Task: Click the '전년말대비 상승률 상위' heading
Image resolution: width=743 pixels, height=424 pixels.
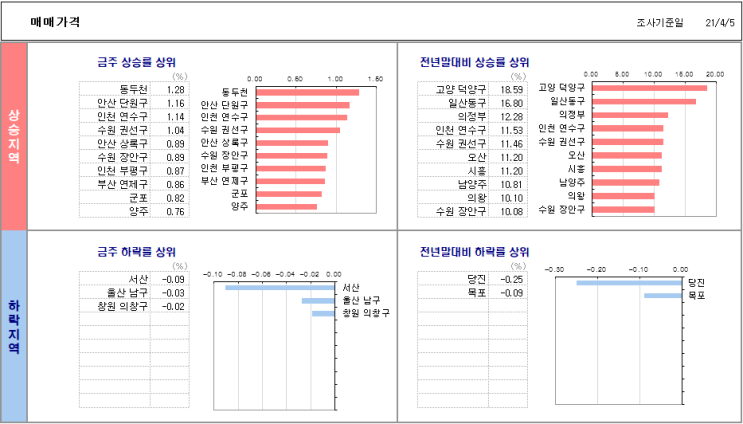Action: (x=475, y=62)
